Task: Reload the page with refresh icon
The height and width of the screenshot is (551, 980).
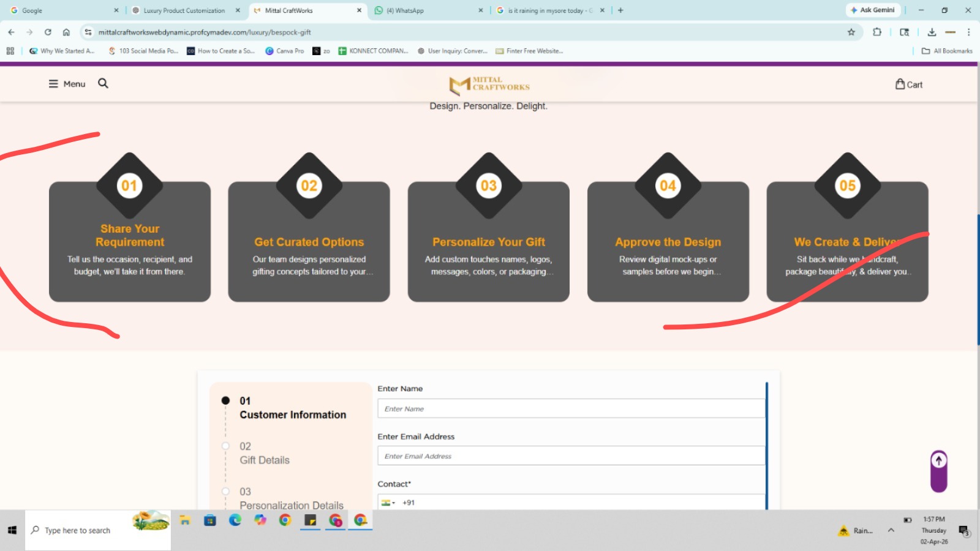Action: (48, 32)
